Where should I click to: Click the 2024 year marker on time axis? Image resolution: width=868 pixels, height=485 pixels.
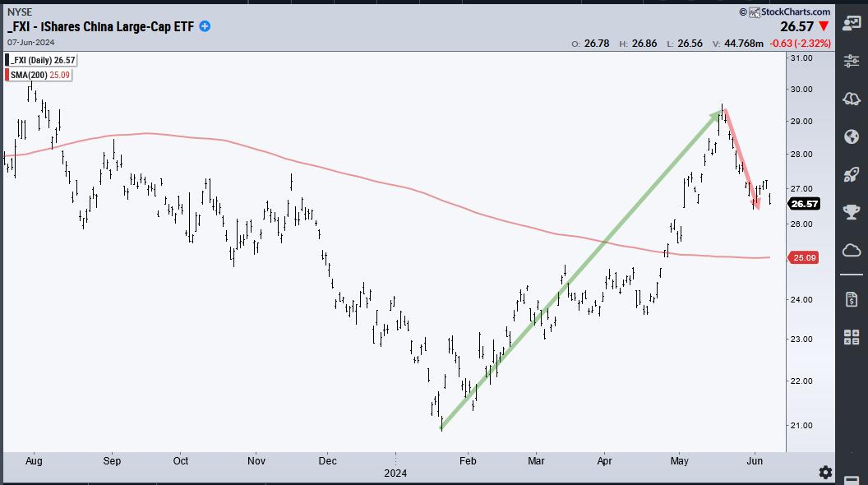coord(396,473)
